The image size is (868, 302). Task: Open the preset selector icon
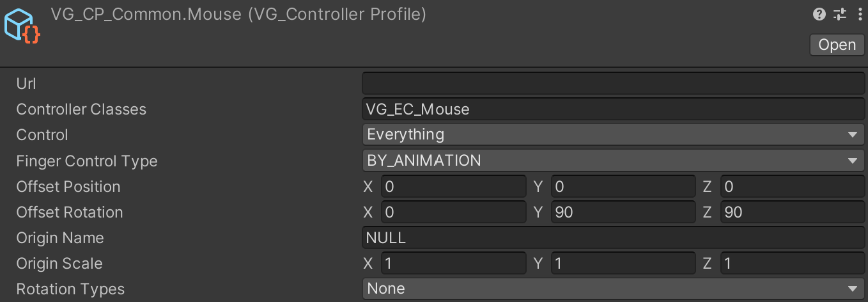click(840, 14)
